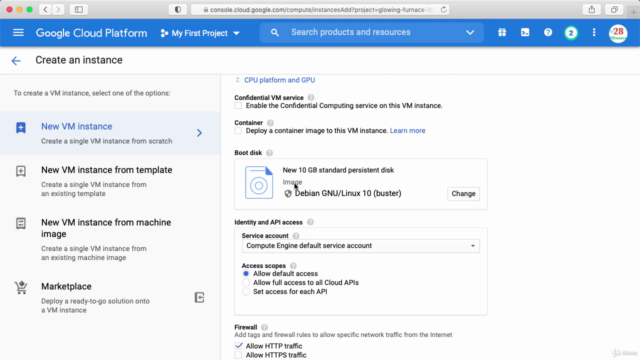The height and width of the screenshot is (360, 640).
Task: Click Safari forward navigation button
Action: 58,9
